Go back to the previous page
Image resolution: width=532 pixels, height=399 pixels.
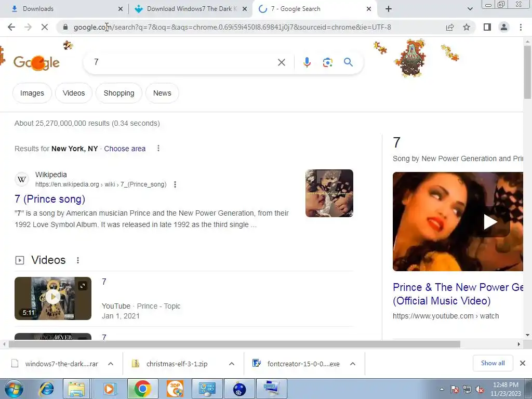tap(11, 27)
